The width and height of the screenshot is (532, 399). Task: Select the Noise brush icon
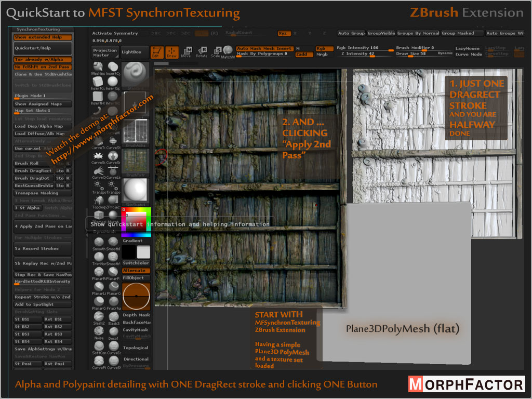99,331
